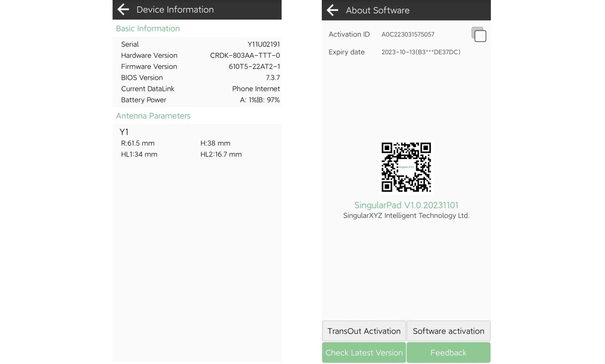
Task: Go back from Device Information screen
Action: (123, 10)
